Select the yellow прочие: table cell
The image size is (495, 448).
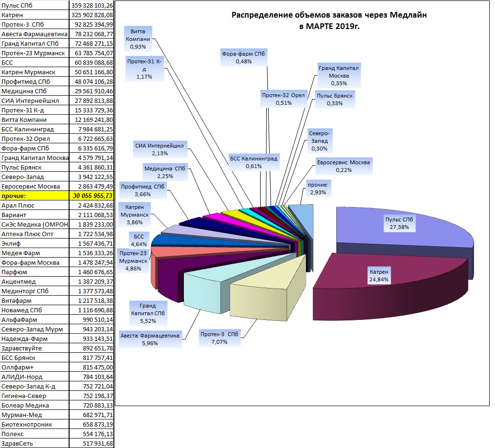click(34, 196)
